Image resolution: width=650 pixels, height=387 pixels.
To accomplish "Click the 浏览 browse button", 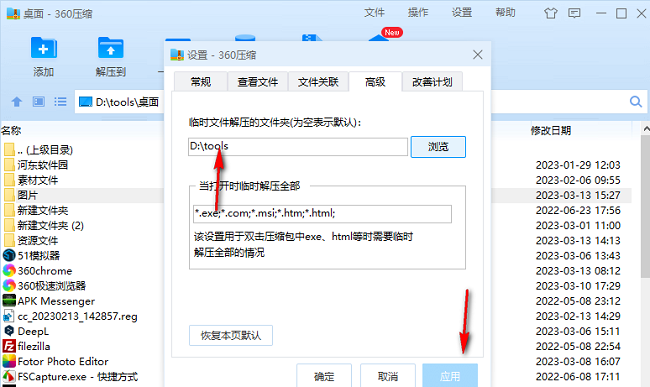I will click(x=438, y=147).
